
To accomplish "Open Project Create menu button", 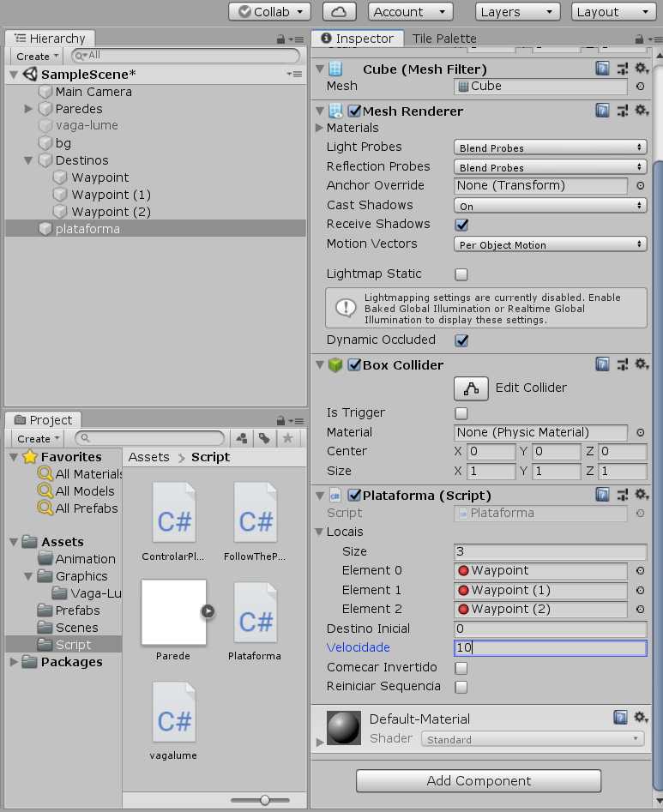I will [x=37, y=439].
